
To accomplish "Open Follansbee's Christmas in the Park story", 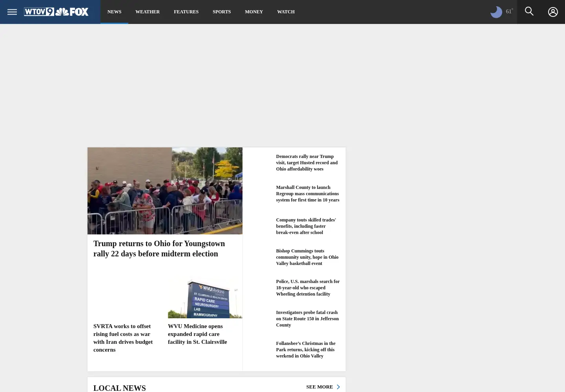I will coord(306,350).
